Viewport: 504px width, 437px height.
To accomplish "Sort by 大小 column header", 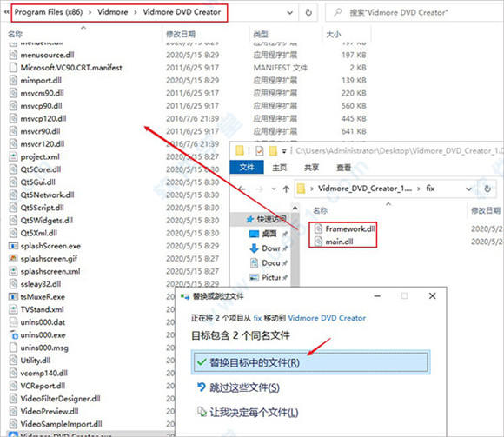I will 334,34.
